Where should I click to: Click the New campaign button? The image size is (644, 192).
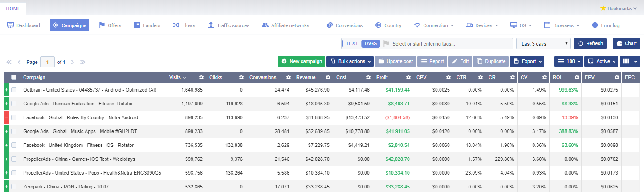(x=302, y=61)
